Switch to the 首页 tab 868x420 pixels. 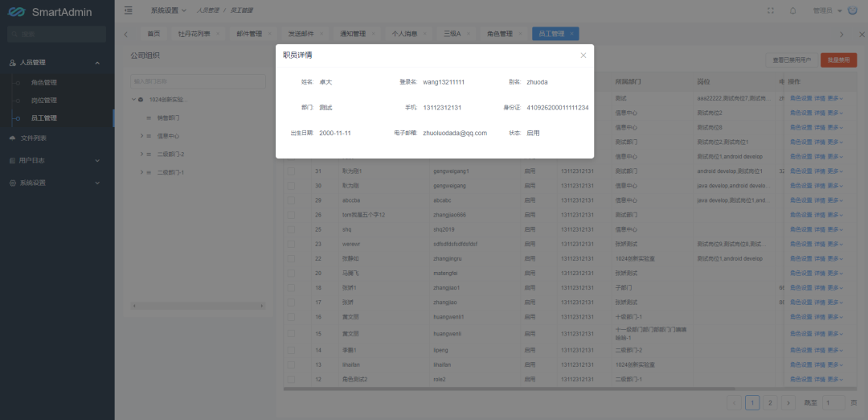(x=154, y=34)
